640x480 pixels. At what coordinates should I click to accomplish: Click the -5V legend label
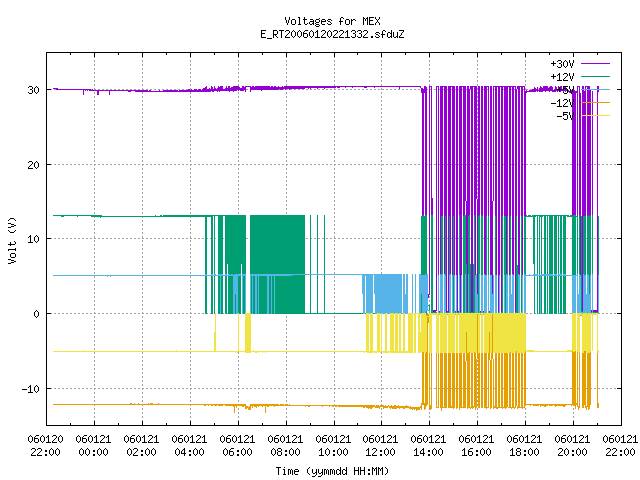pyautogui.click(x=565, y=116)
